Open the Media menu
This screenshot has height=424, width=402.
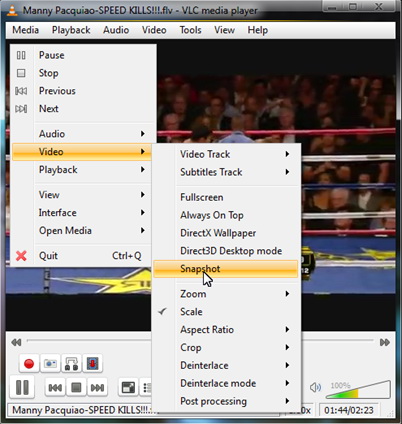(x=25, y=30)
